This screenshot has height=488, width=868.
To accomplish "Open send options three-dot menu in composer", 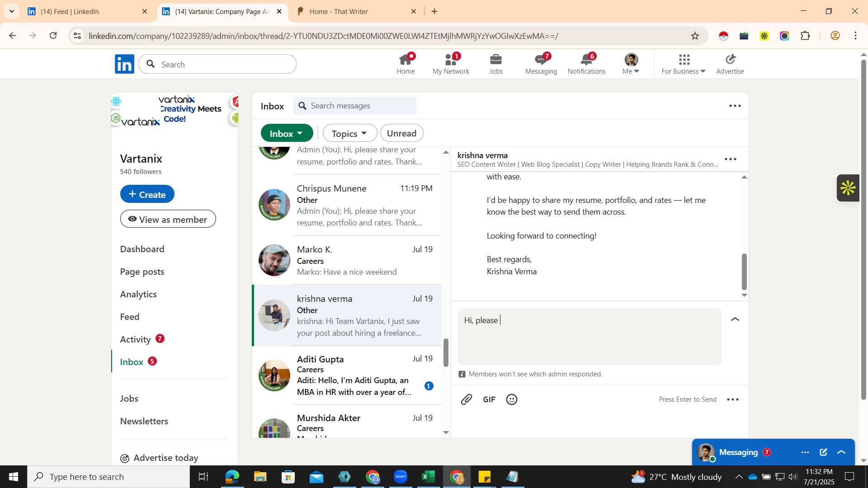I will click(733, 399).
